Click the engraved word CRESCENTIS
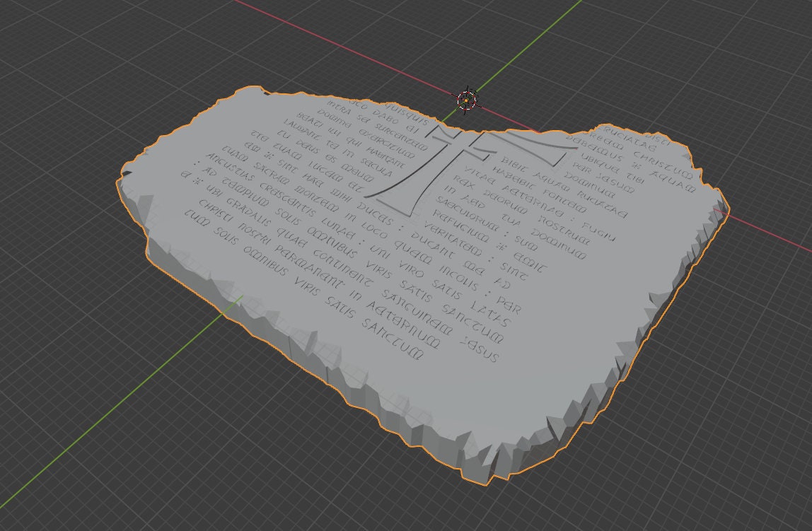This screenshot has width=812, height=531. (x=287, y=200)
